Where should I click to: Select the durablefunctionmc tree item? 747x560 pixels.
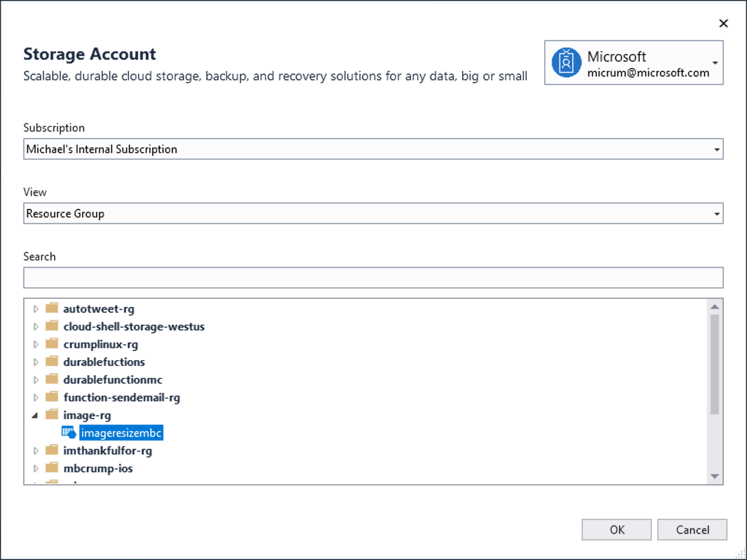(113, 380)
